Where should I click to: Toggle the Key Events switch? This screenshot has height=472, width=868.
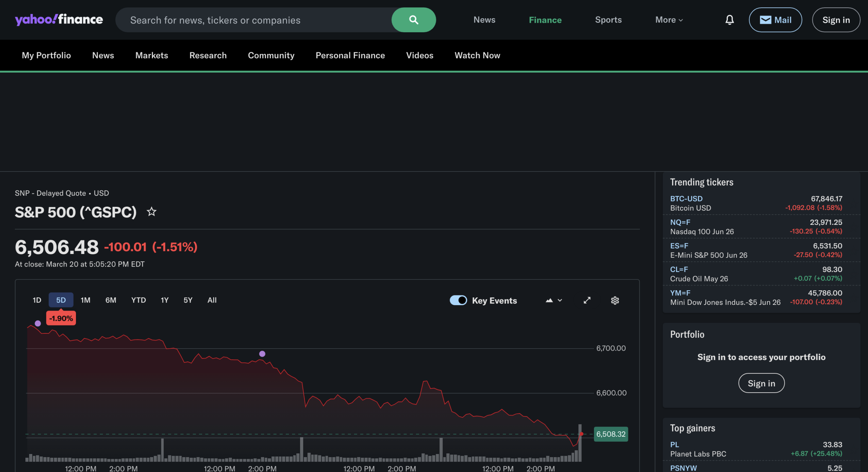coord(458,300)
